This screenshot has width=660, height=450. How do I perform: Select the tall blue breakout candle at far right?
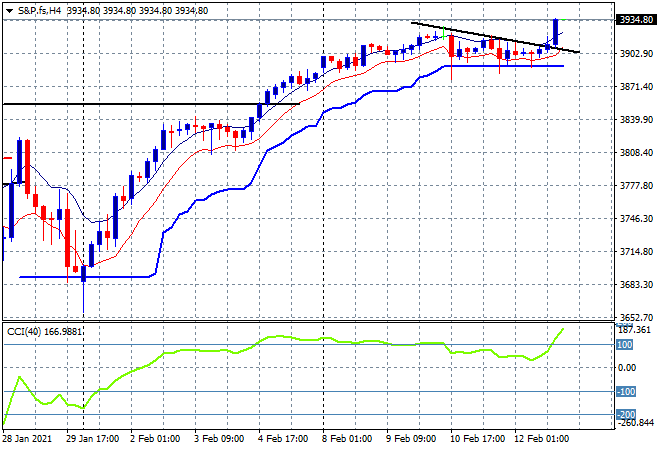click(x=555, y=32)
